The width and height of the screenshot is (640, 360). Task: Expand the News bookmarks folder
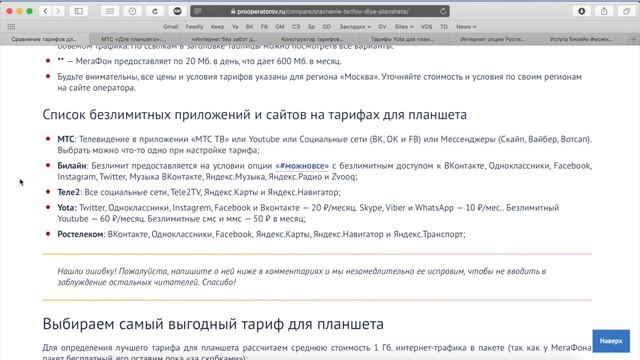[466, 27]
